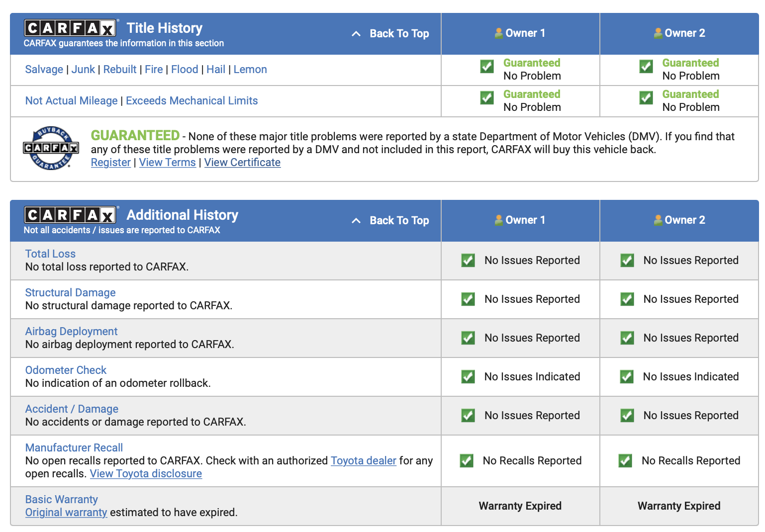Click the Owner 2 person icon in Additional History

(x=658, y=220)
